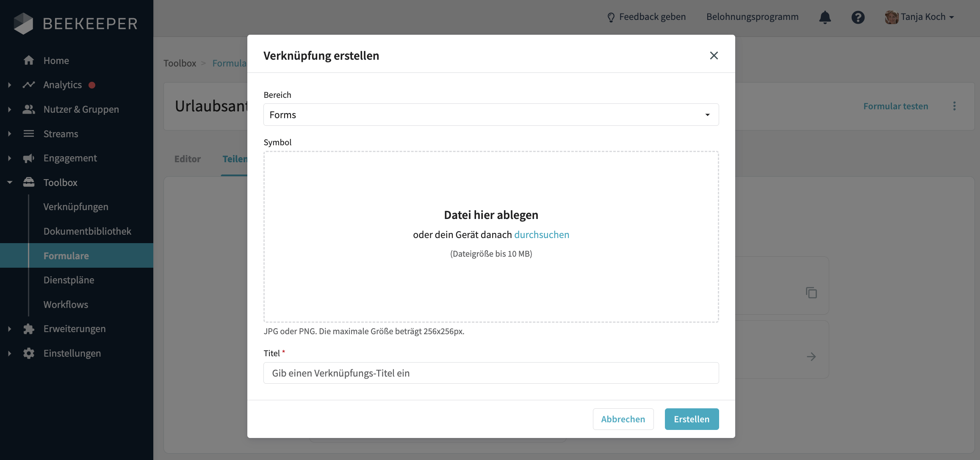The image size is (980, 460).
Task: Open Engagement via the megaphone icon
Action: 29,158
